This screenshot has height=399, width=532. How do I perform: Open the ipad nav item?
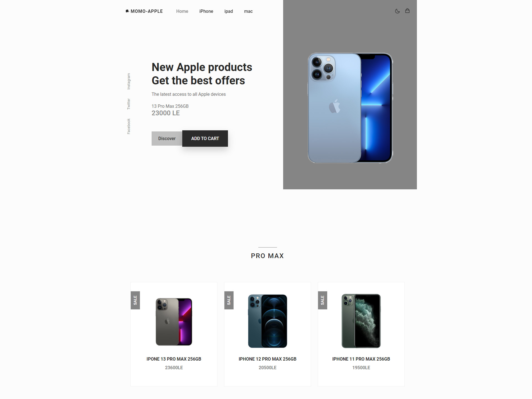[229, 11]
